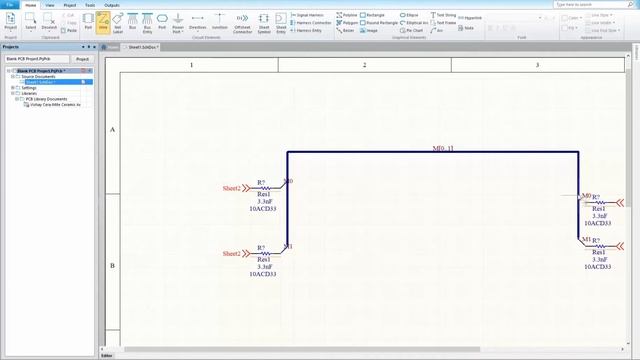
Task: Activate the Wire tool
Action: point(103,22)
